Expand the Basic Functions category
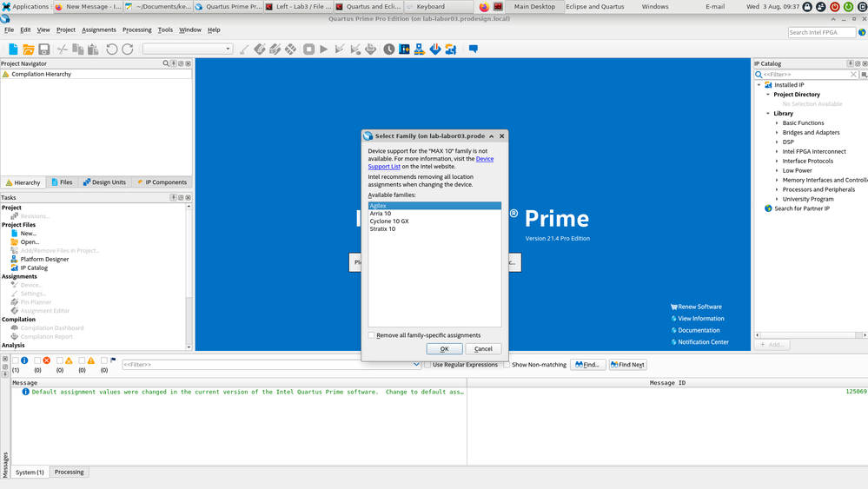This screenshot has width=868, height=489. click(x=777, y=123)
